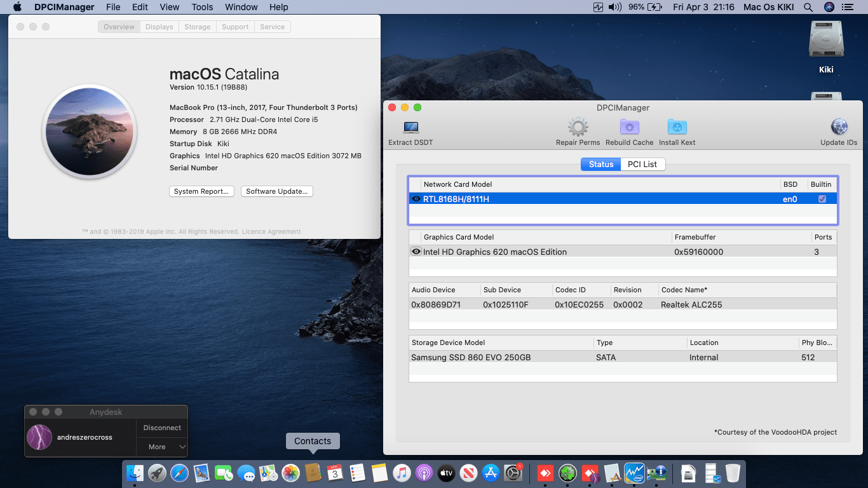The image size is (868, 488).
Task: Uncheck the Builtin checkbox for en0
Action: [x=822, y=198]
